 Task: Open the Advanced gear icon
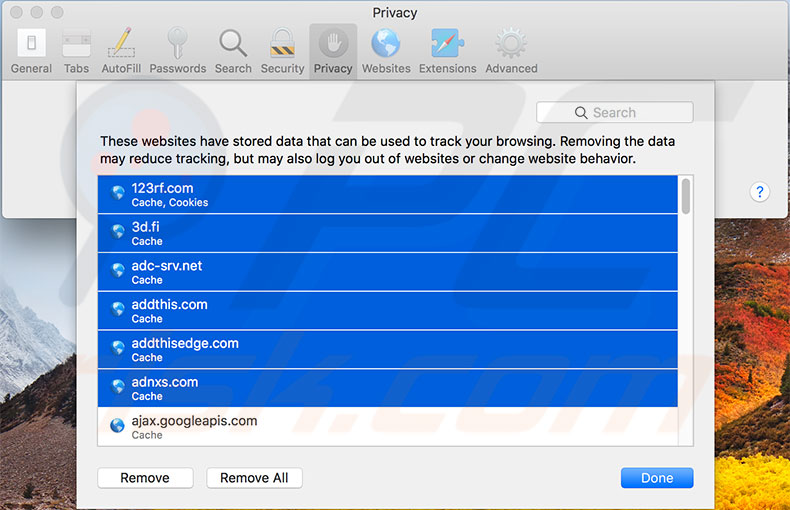(x=511, y=43)
